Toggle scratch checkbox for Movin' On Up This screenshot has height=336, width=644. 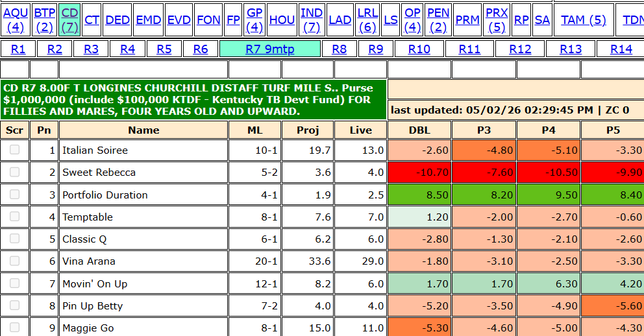pos(14,283)
